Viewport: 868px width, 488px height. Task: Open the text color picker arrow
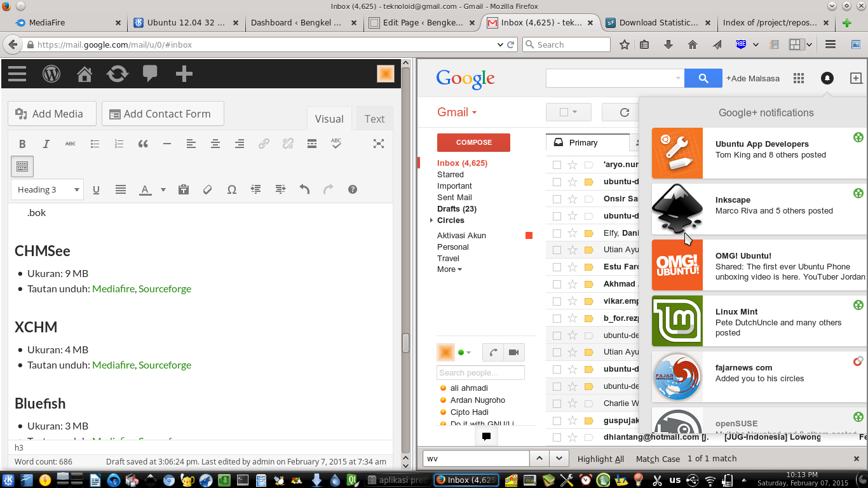163,189
